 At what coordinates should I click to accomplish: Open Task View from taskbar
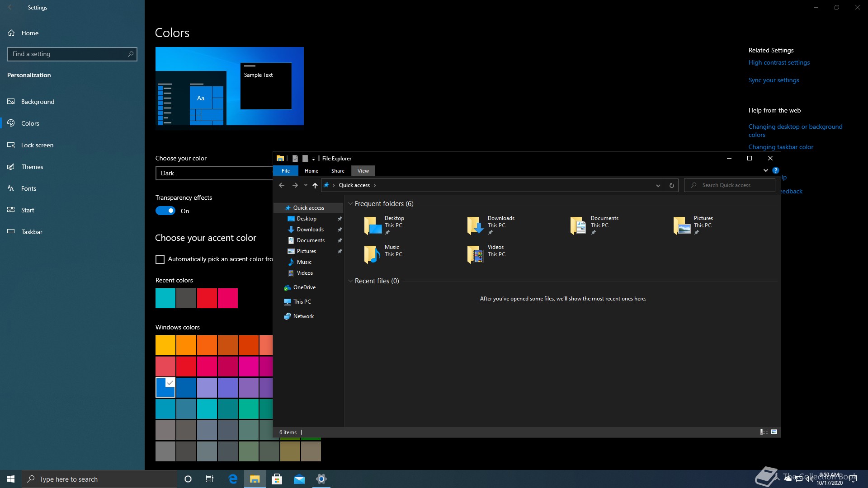point(210,479)
